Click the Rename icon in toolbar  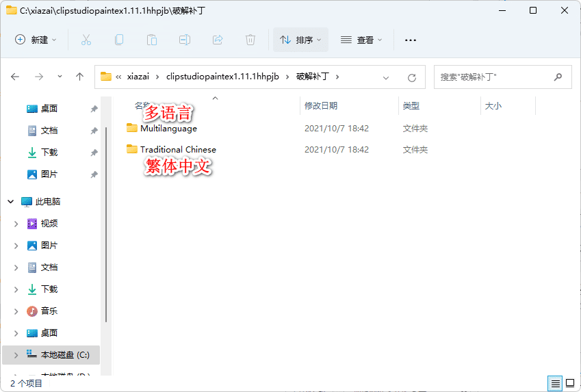point(185,40)
